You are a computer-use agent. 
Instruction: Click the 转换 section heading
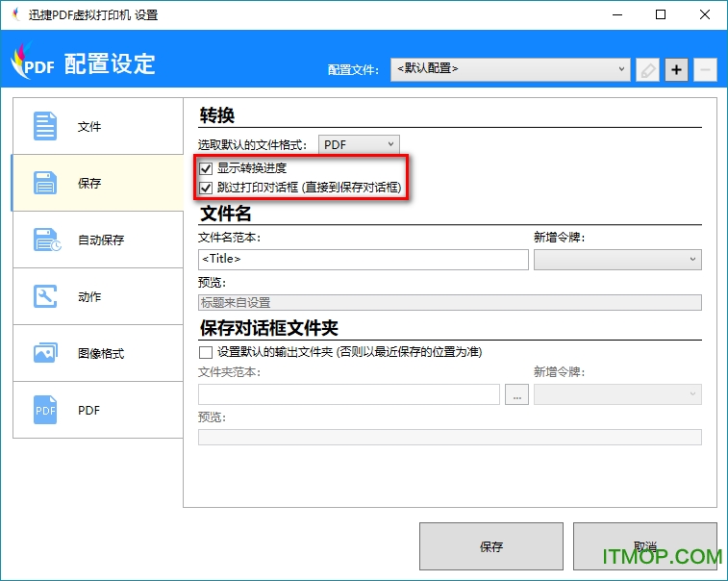pyautogui.click(x=216, y=115)
